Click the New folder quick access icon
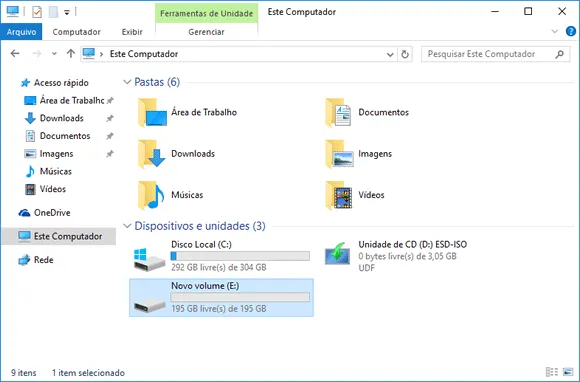This screenshot has height=382, width=580. (x=54, y=12)
